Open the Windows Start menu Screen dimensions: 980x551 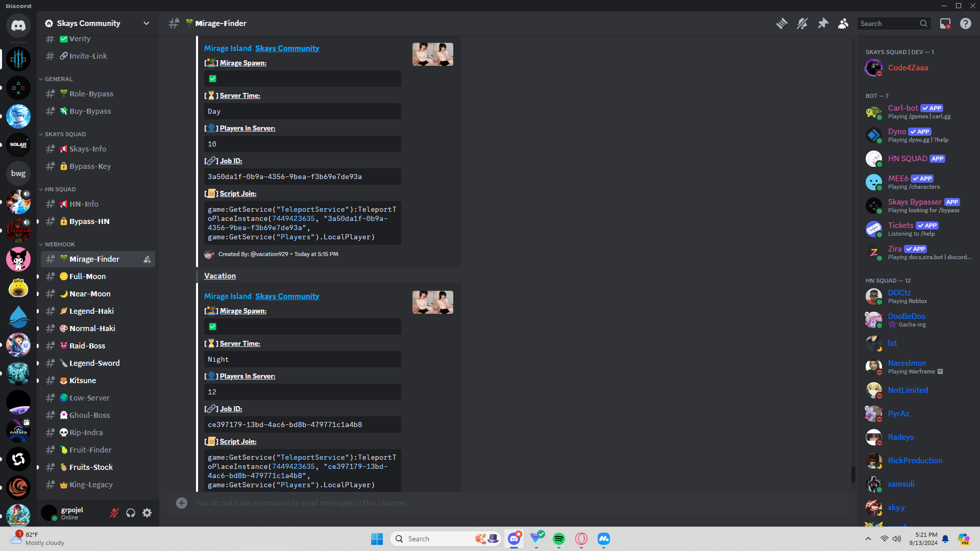[377, 539]
